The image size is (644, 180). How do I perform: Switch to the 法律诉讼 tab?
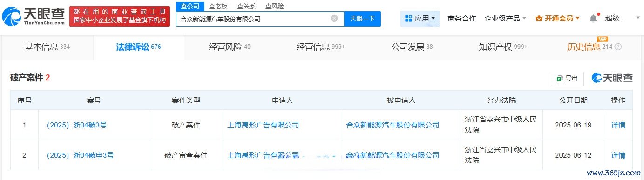138,47
